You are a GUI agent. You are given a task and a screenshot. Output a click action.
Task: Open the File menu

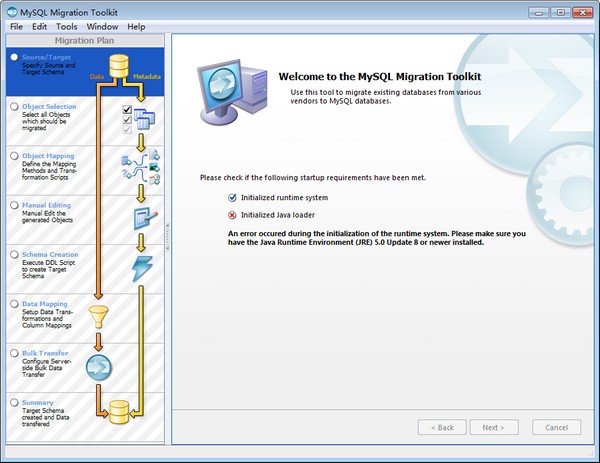16,27
